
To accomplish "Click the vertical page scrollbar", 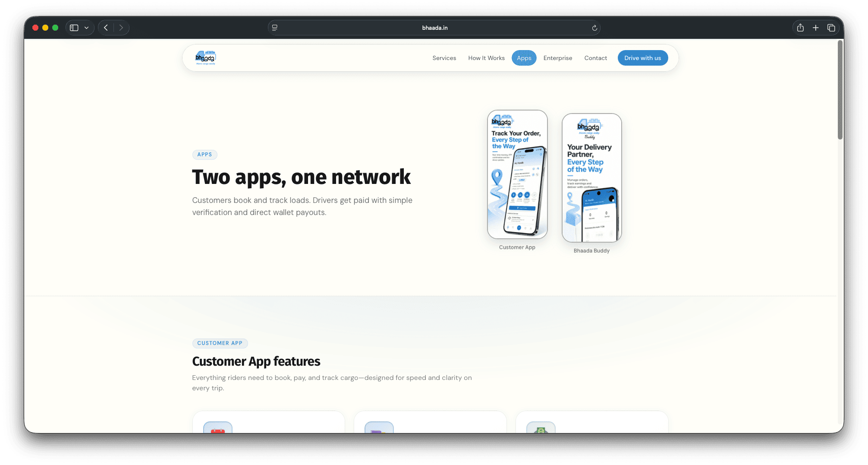I will coord(840,90).
